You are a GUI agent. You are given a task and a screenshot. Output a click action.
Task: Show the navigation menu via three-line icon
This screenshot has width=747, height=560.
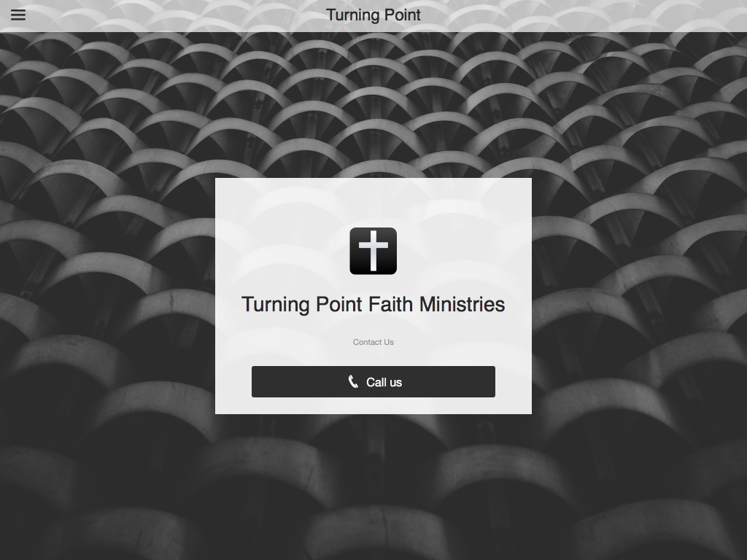click(18, 15)
